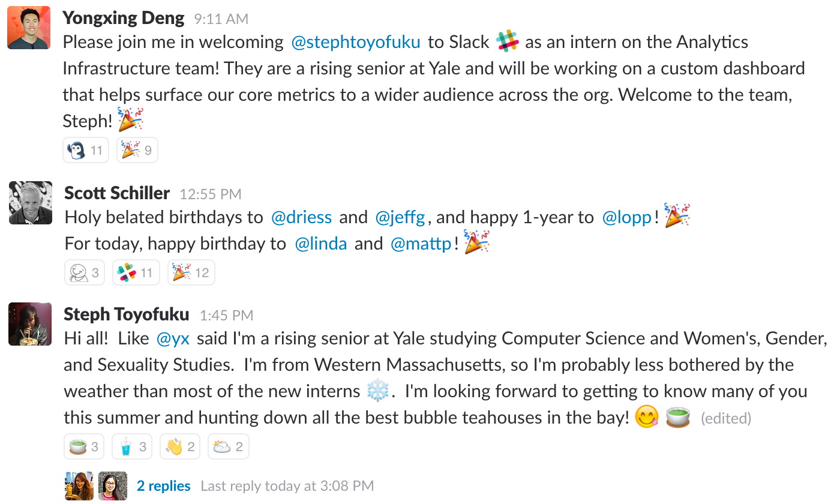Toggle party popper reaction with 9 votes
Viewport: 840px width, 504px height.
point(137,151)
